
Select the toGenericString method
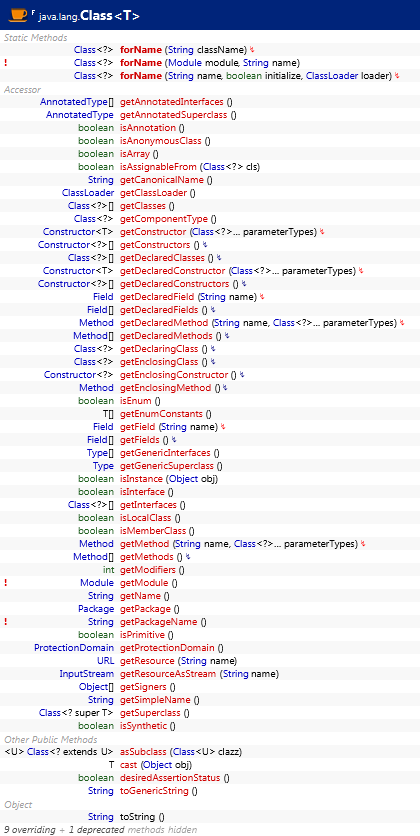(x=154, y=791)
